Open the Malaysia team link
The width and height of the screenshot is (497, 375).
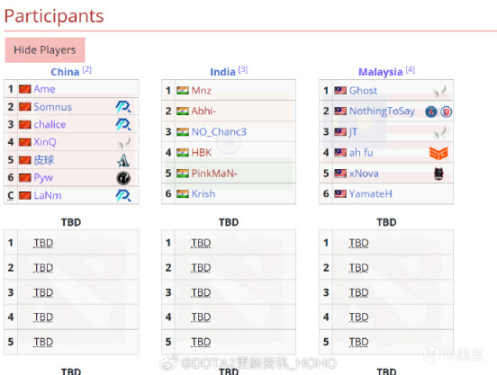[x=380, y=72]
